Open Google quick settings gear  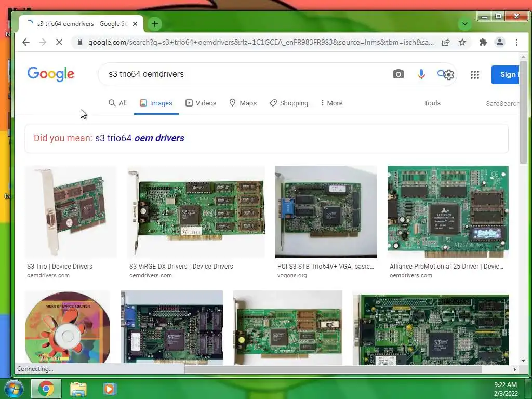(x=449, y=74)
